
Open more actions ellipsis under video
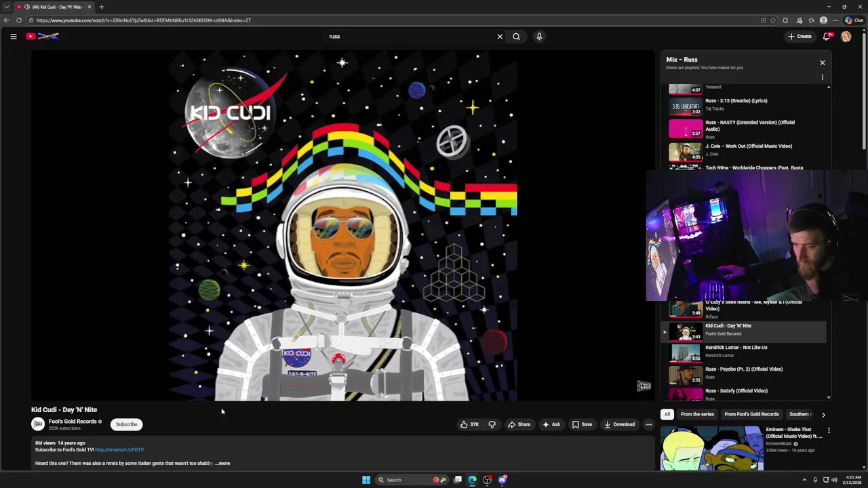pyautogui.click(x=649, y=424)
